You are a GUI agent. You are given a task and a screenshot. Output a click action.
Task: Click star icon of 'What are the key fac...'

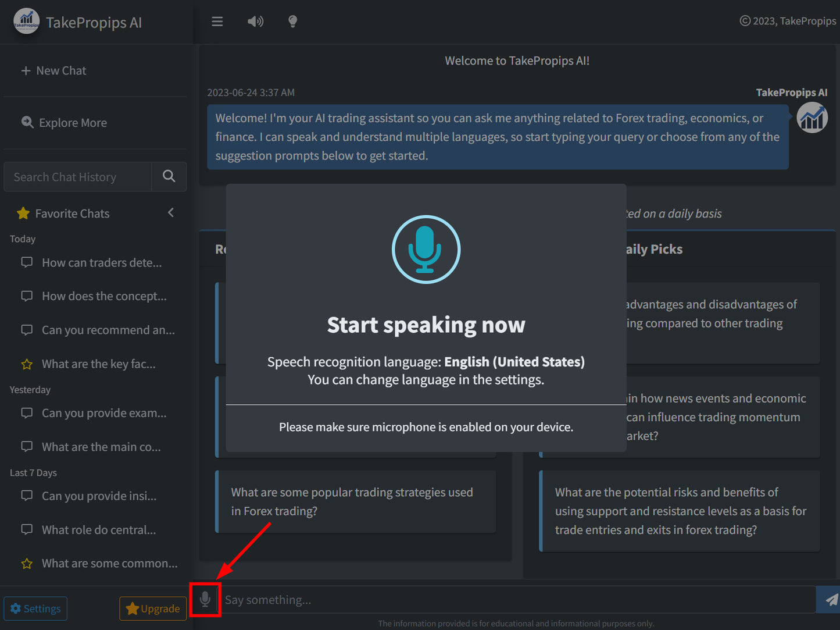(x=27, y=364)
